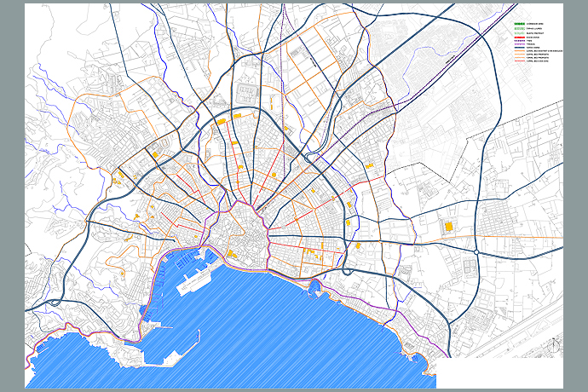Click the orange building block at top center

click(239, 114)
